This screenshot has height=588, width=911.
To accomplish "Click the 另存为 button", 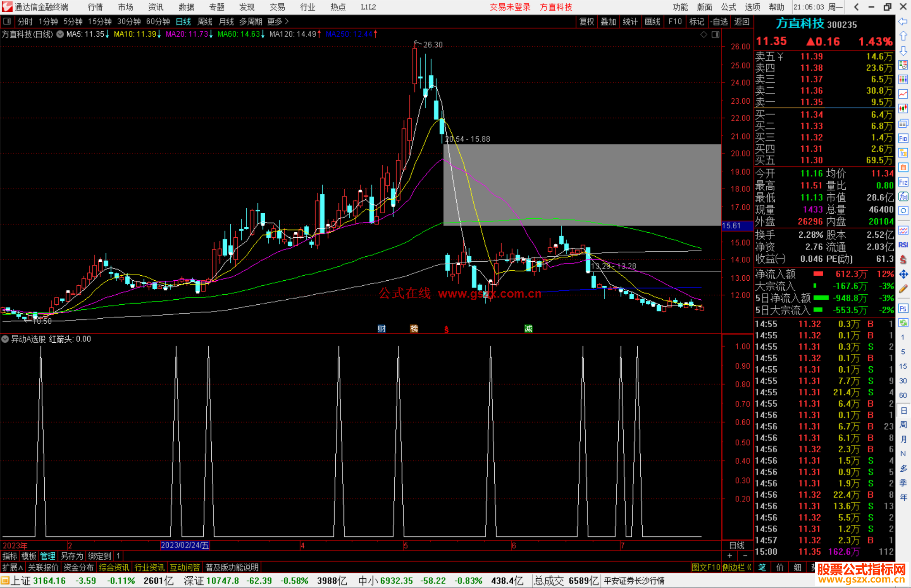I will pyautogui.click(x=72, y=556).
